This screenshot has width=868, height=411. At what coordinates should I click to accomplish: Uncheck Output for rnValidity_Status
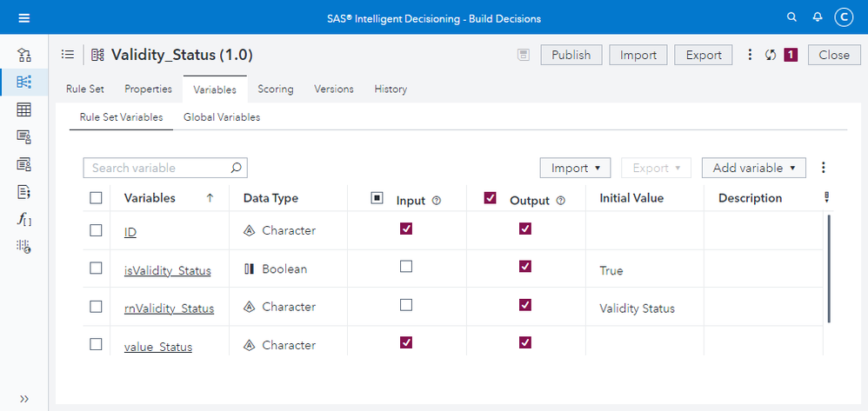click(524, 305)
